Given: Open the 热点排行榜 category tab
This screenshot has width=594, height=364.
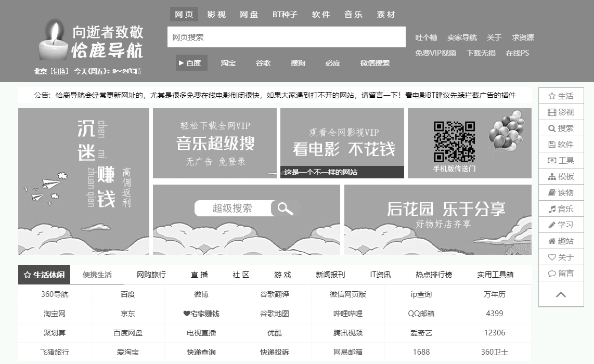Looking at the screenshot, I should pos(434,275).
